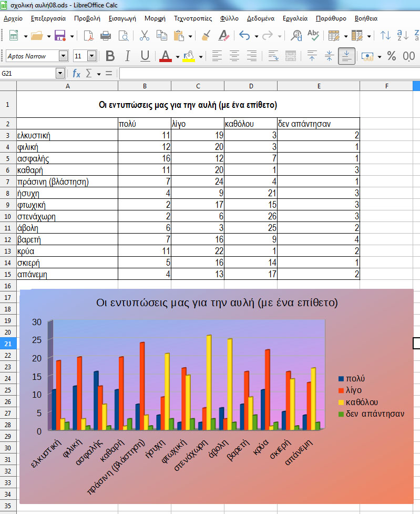Open the Name Box dropdown arrow

tap(60, 73)
